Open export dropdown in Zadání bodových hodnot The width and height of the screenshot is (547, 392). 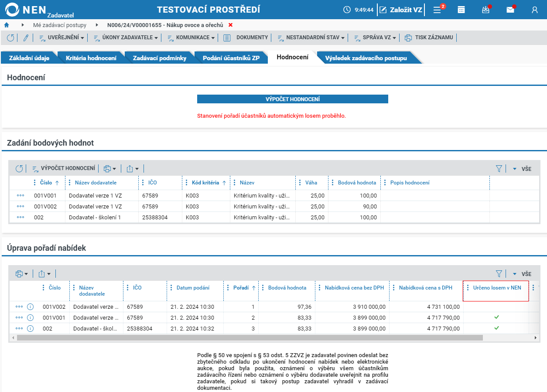coord(133,168)
